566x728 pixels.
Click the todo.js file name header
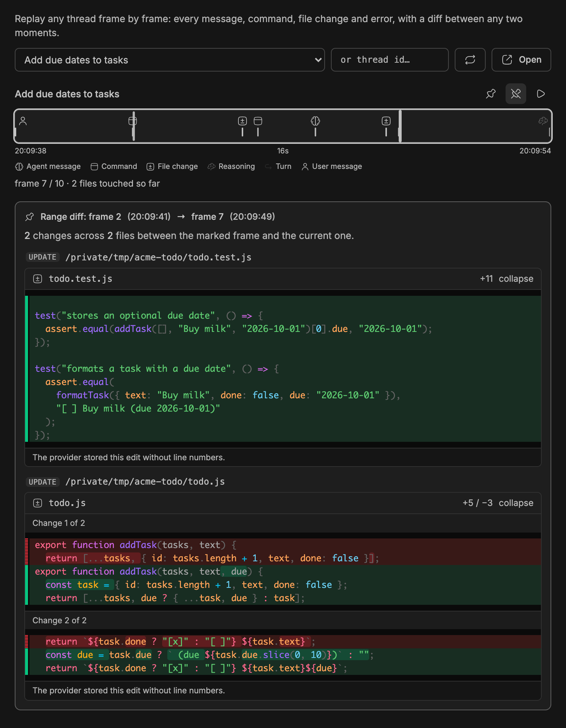click(x=67, y=503)
